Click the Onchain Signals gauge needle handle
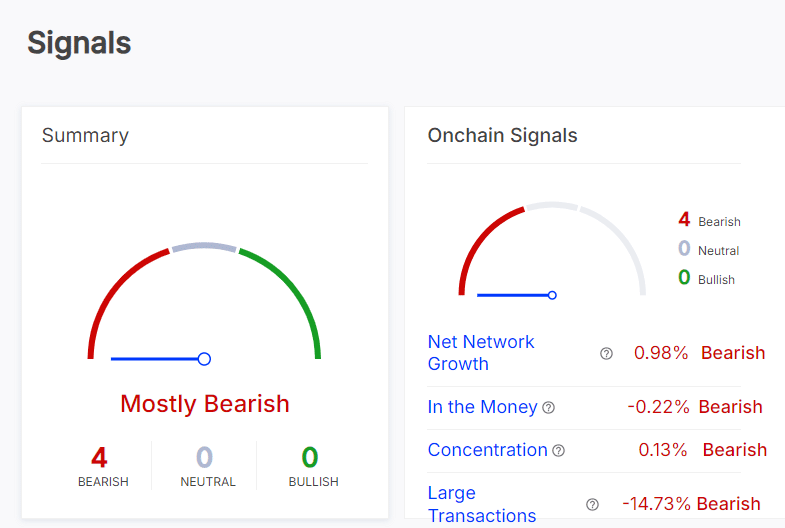The height and width of the screenshot is (528, 785). click(552, 295)
